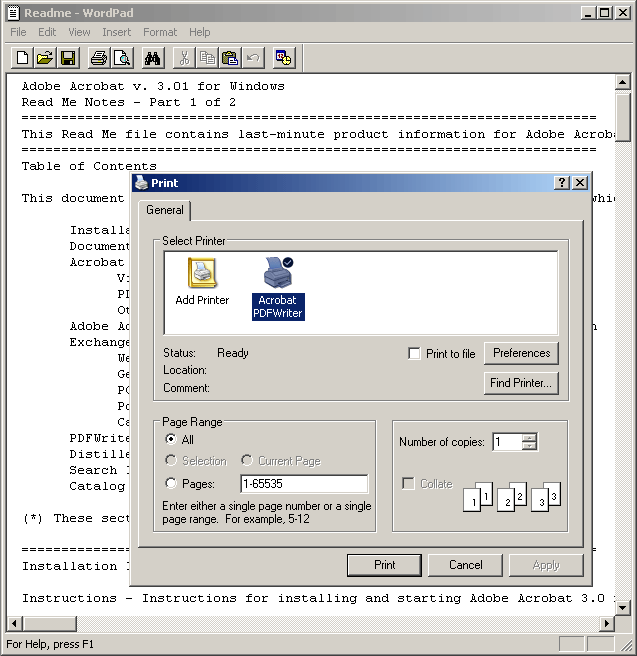Click the window resize grip corner

coord(625,645)
